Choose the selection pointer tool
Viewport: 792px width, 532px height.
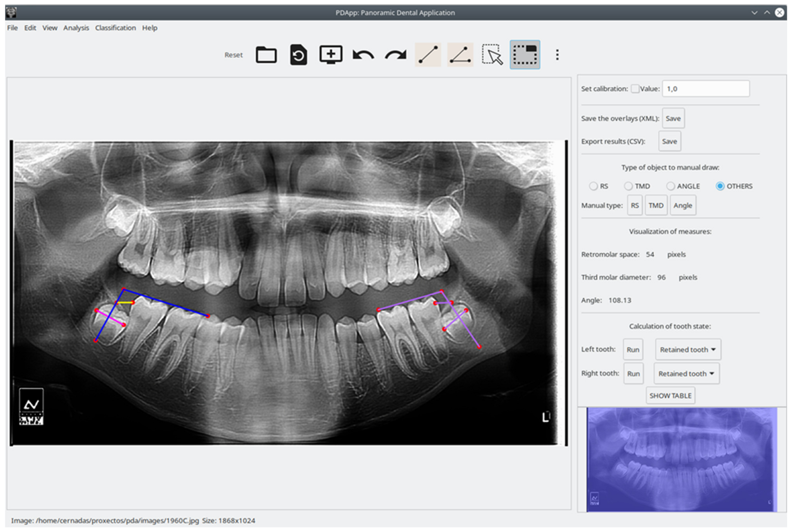[x=492, y=55]
